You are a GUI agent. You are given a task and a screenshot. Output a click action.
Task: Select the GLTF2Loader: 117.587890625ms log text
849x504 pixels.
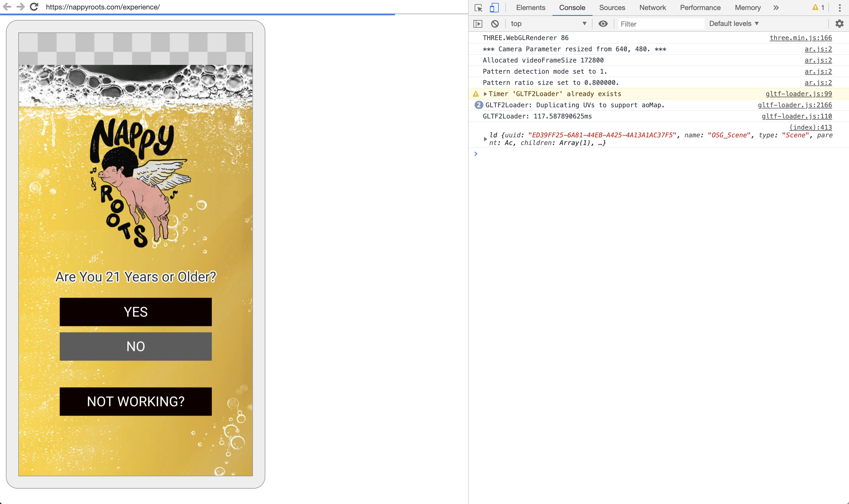537,116
